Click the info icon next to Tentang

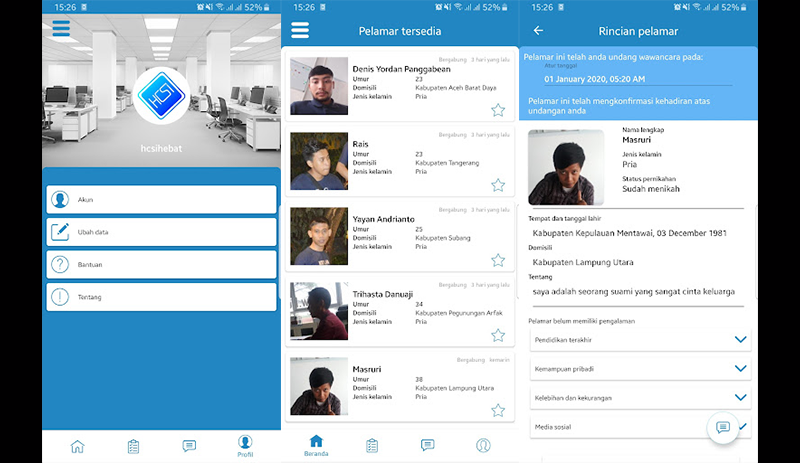(x=60, y=297)
